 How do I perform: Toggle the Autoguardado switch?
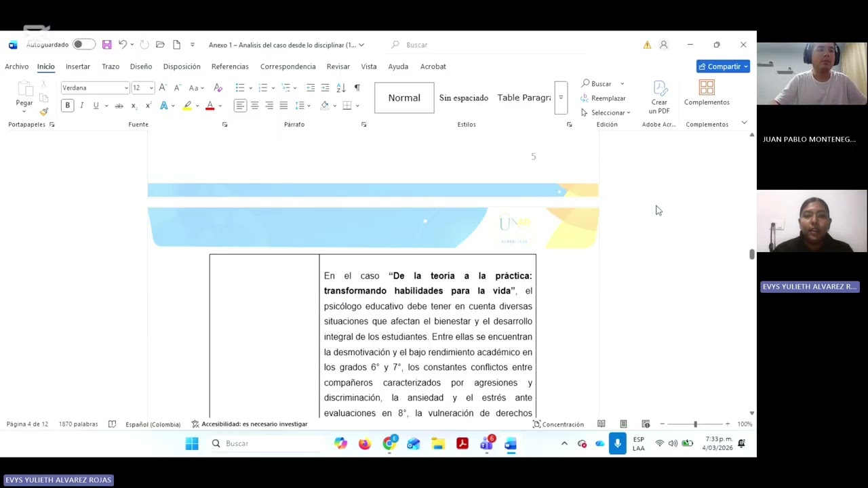[x=83, y=45]
